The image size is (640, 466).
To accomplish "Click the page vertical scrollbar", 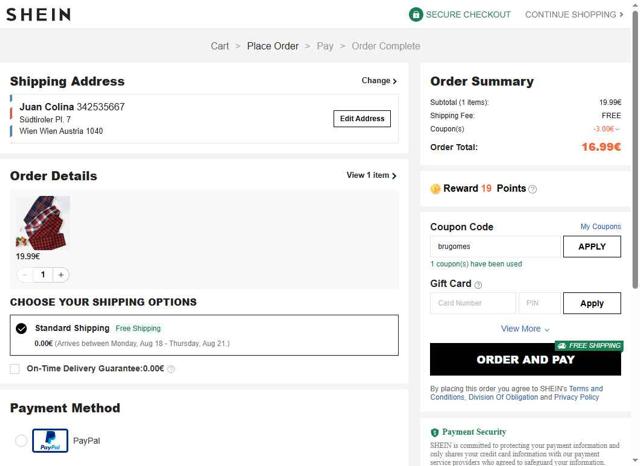I will tap(636, 151).
